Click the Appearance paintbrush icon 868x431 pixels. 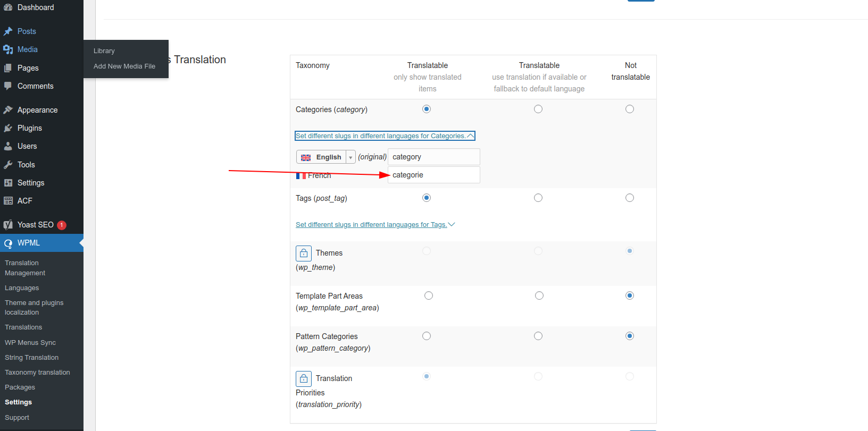(x=8, y=110)
